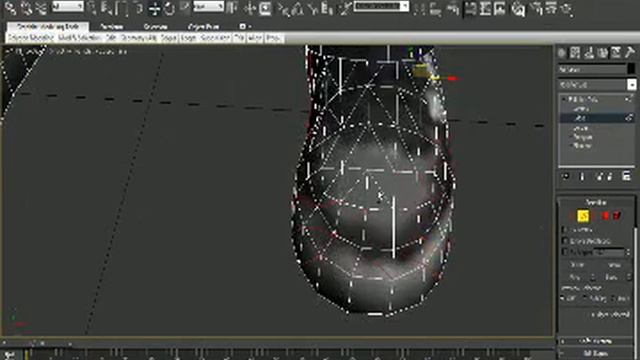640x360 pixels.
Task: Open the reference coordinate system dropdown
Action: coord(209,7)
